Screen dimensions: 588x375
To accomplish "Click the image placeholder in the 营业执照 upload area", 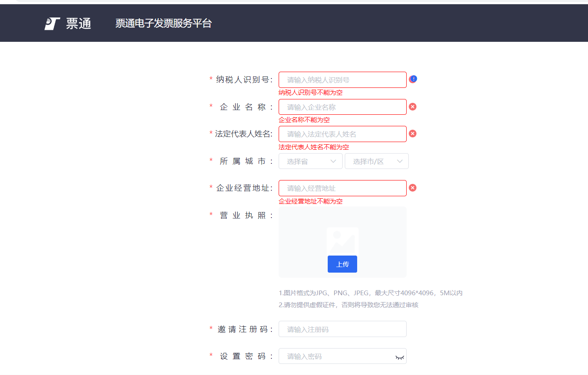I will [342, 241].
